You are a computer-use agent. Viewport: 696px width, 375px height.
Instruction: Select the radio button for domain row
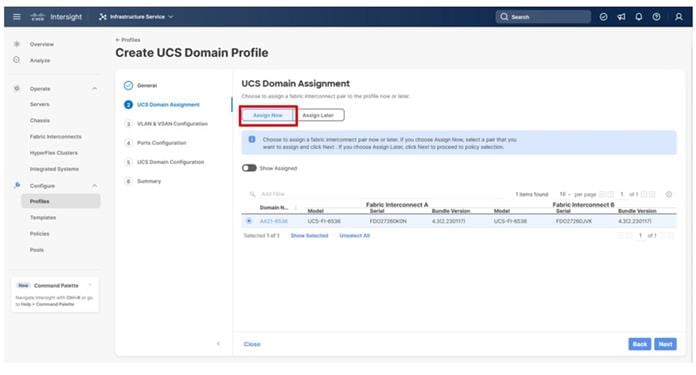coord(249,221)
